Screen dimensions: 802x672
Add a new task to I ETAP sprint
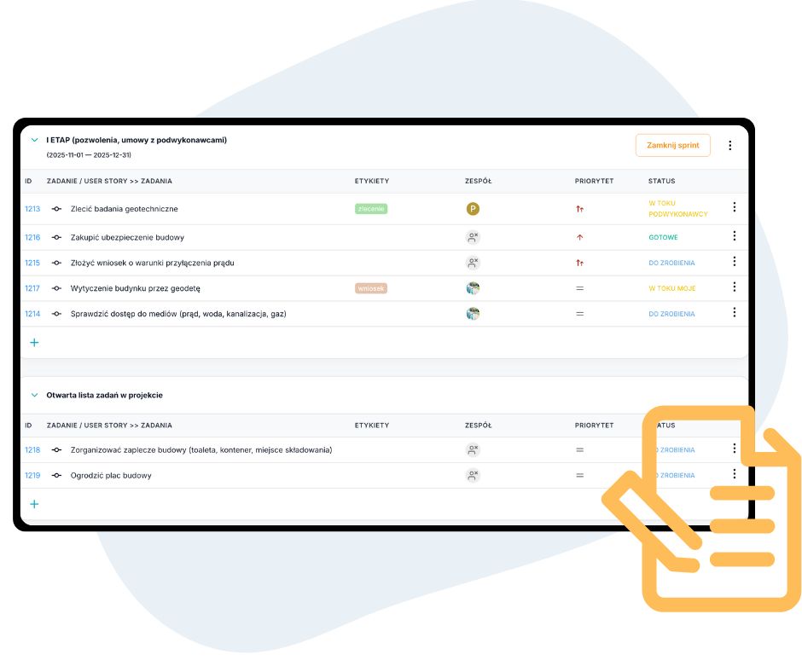click(x=35, y=343)
